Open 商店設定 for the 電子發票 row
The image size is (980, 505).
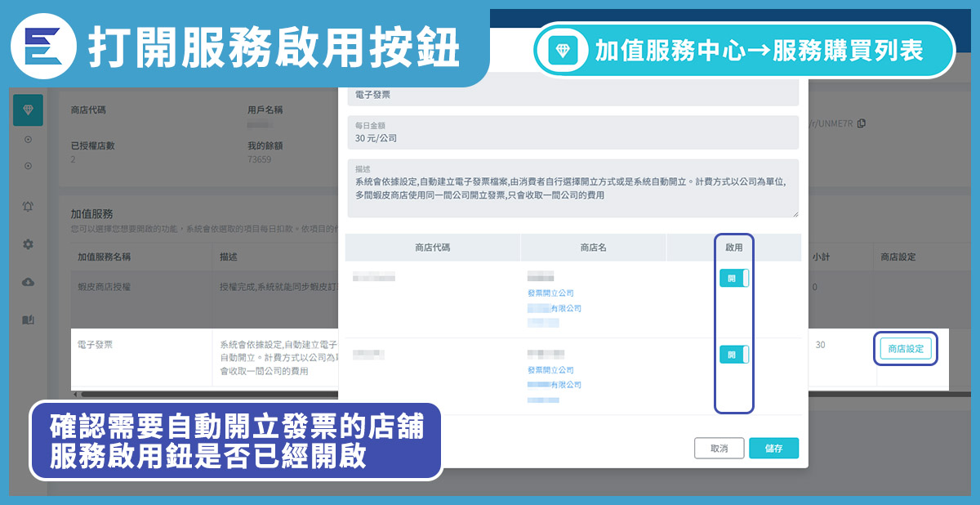pyautogui.click(x=905, y=349)
